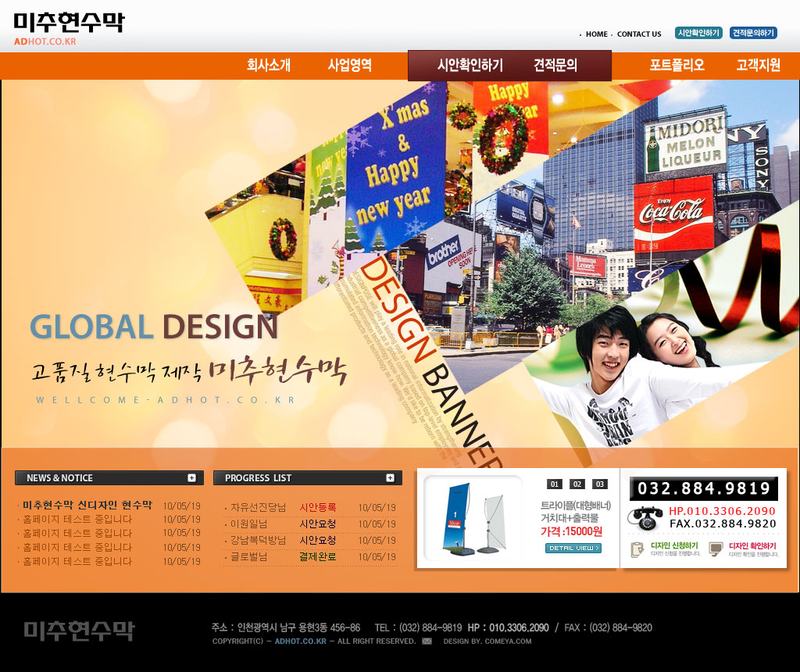Open the 미추현수막 신디자인 현수막 notice

pos(87,506)
